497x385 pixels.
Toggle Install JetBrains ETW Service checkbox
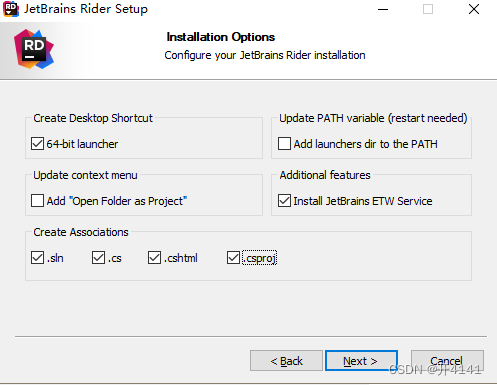click(x=284, y=201)
